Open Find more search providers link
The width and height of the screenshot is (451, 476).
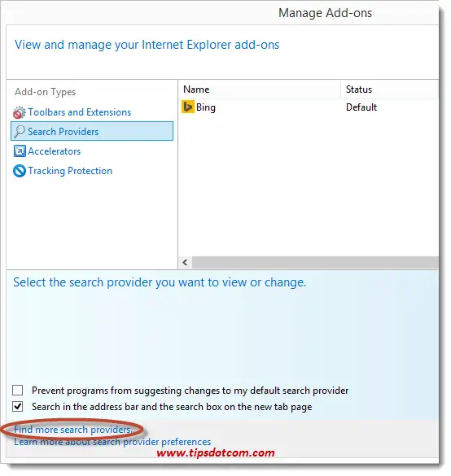[73, 430]
